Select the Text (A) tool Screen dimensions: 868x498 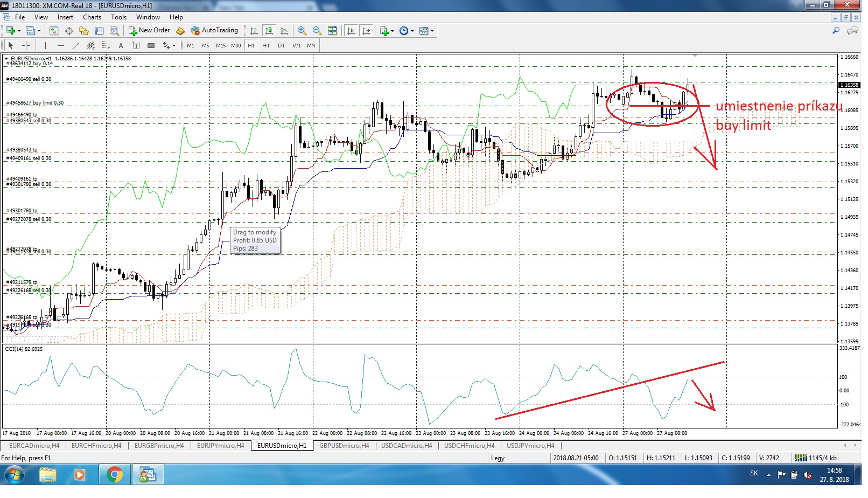tap(121, 45)
